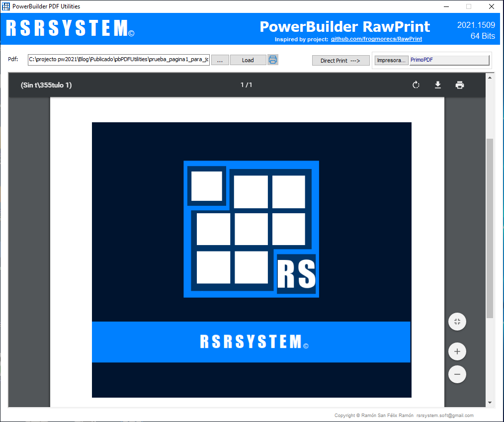
Task: Download the PDF from viewer toolbar
Action: pyautogui.click(x=438, y=85)
